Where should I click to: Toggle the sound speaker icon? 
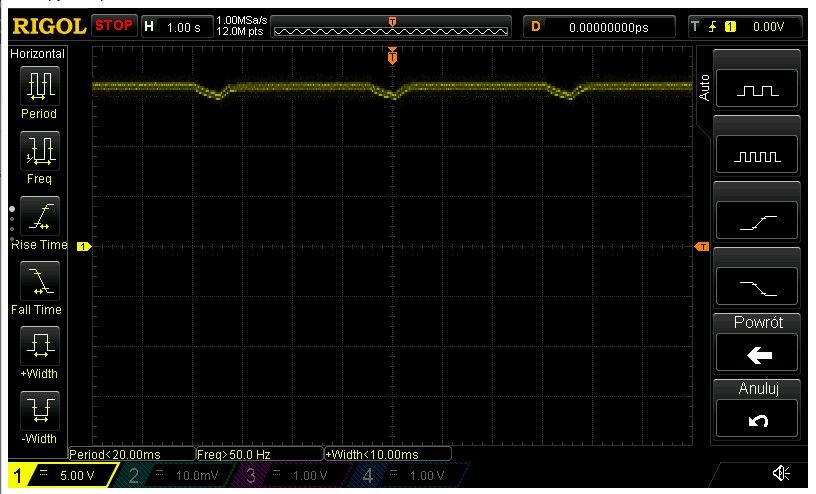(780, 473)
